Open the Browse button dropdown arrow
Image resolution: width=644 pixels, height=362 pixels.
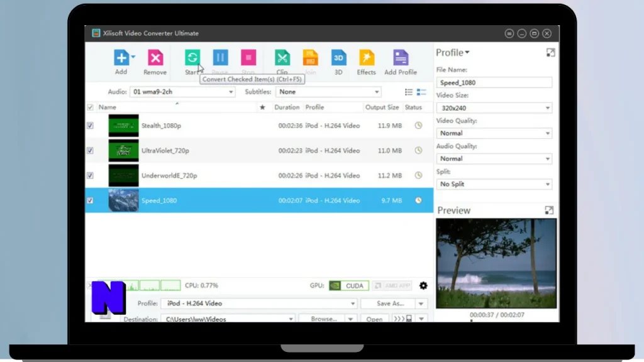pos(350,319)
